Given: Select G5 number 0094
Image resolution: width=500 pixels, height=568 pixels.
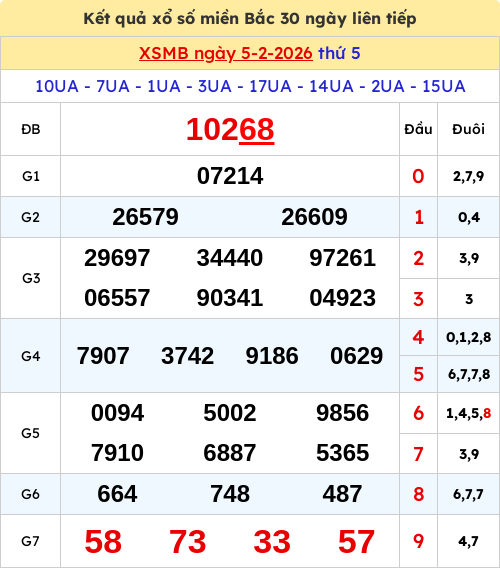Looking at the screenshot, I should click(117, 413).
